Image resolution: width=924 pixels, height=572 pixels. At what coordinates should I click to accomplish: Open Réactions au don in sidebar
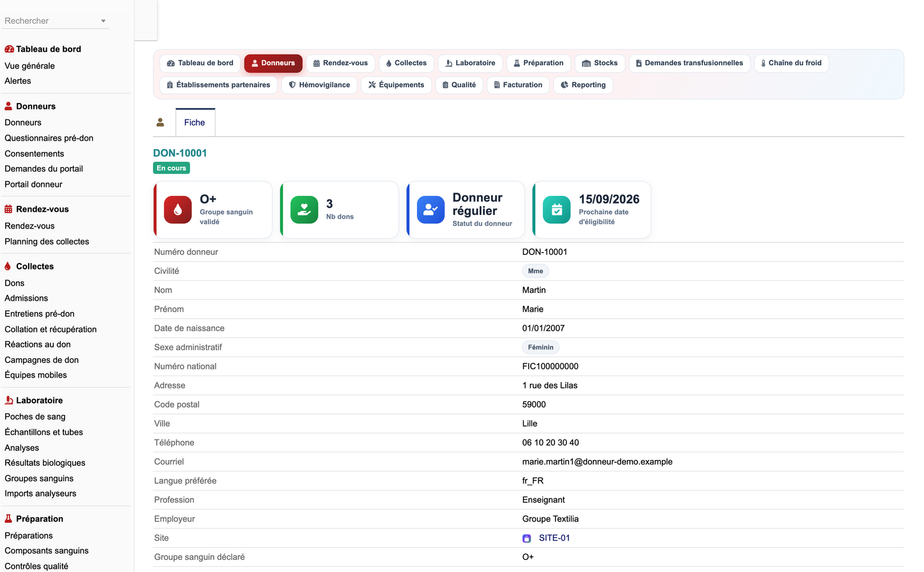point(38,344)
